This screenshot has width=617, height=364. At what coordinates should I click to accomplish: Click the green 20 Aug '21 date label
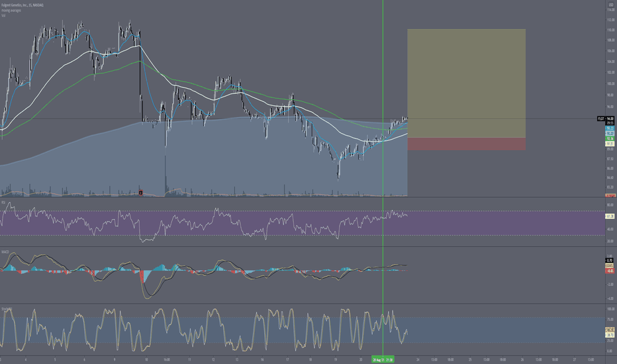coord(383,359)
